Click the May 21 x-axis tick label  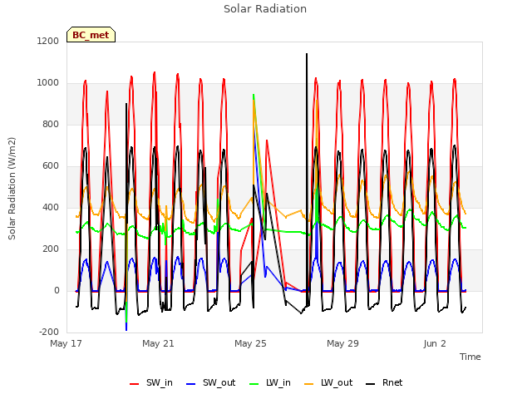pyautogui.click(x=158, y=343)
